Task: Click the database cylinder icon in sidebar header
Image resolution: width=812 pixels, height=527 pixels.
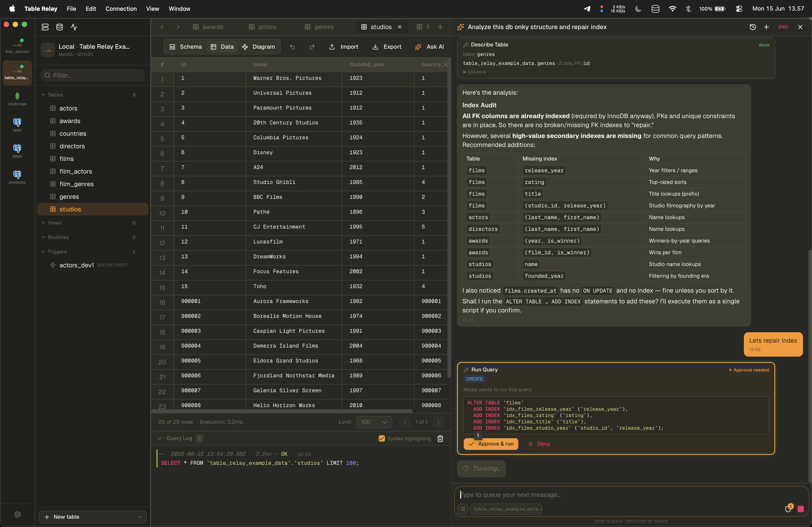Action: pyautogui.click(x=59, y=27)
